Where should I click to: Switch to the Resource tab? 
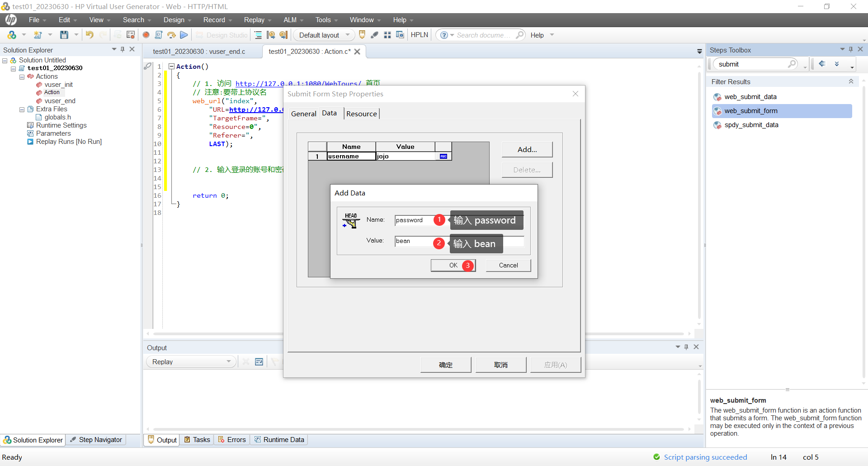point(362,114)
